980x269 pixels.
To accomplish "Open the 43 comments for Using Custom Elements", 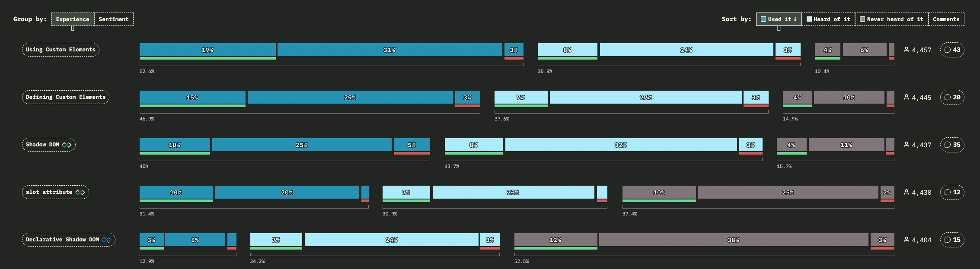I will 952,50.
